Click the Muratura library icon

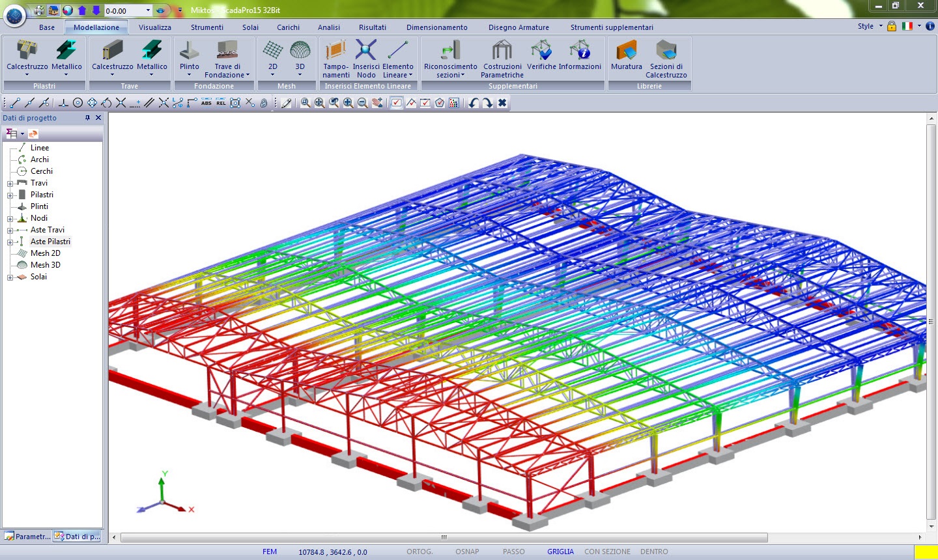coord(626,52)
